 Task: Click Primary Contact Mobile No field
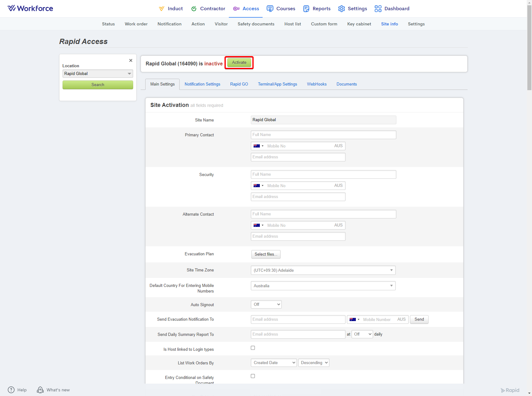(x=299, y=146)
